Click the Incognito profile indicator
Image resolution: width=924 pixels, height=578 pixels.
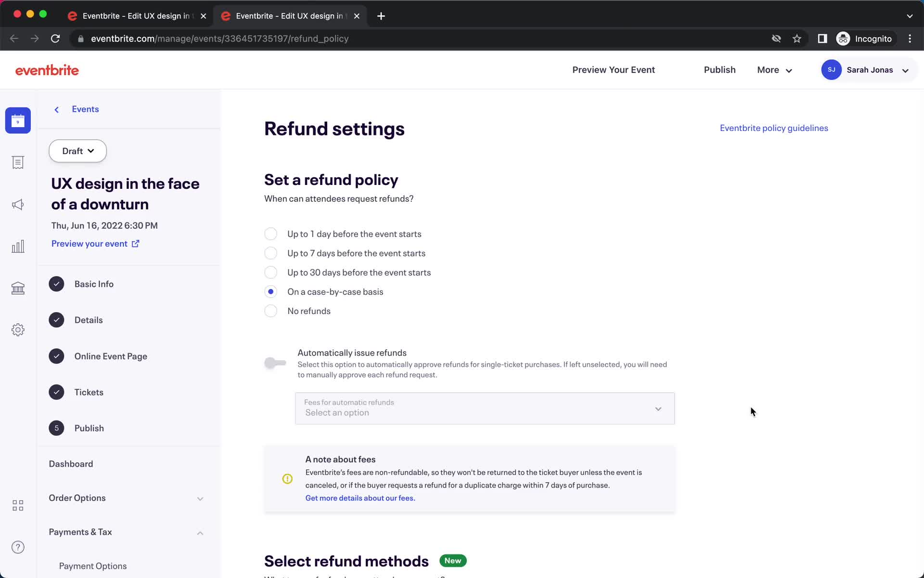point(864,39)
